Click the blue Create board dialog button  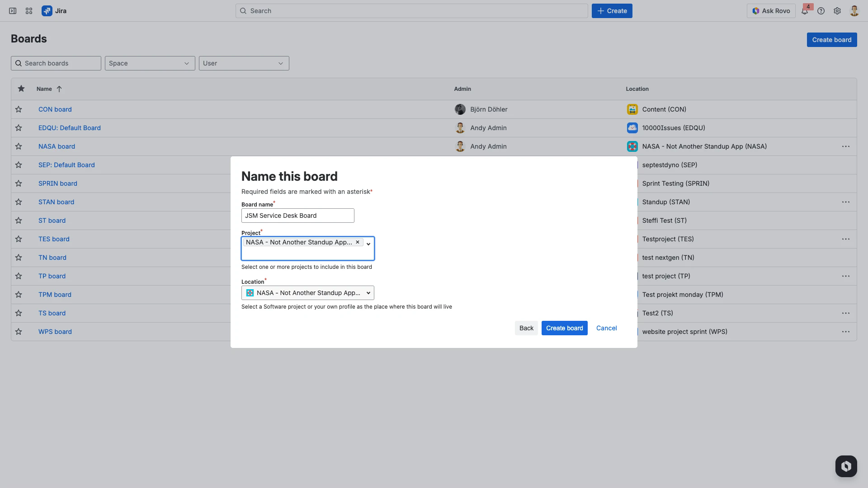click(x=564, y=328)
